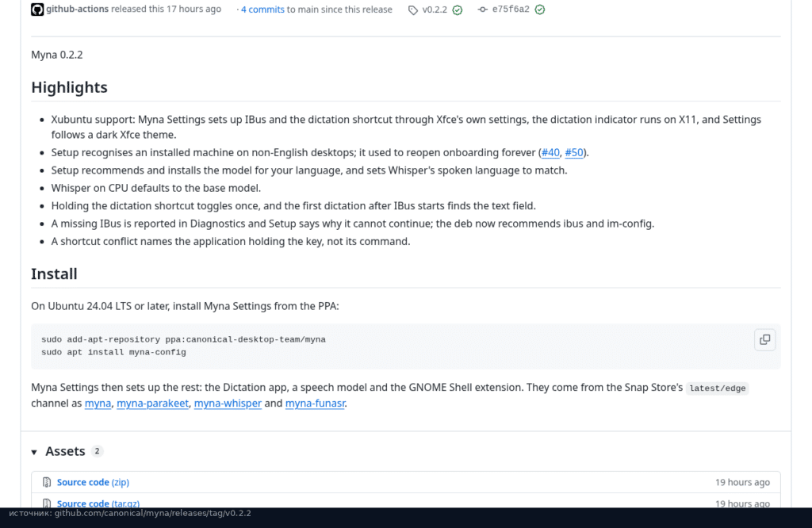This screenshot has width=812, height=528.
Task: Open the 4 commits link
Action: coord(262,10)
